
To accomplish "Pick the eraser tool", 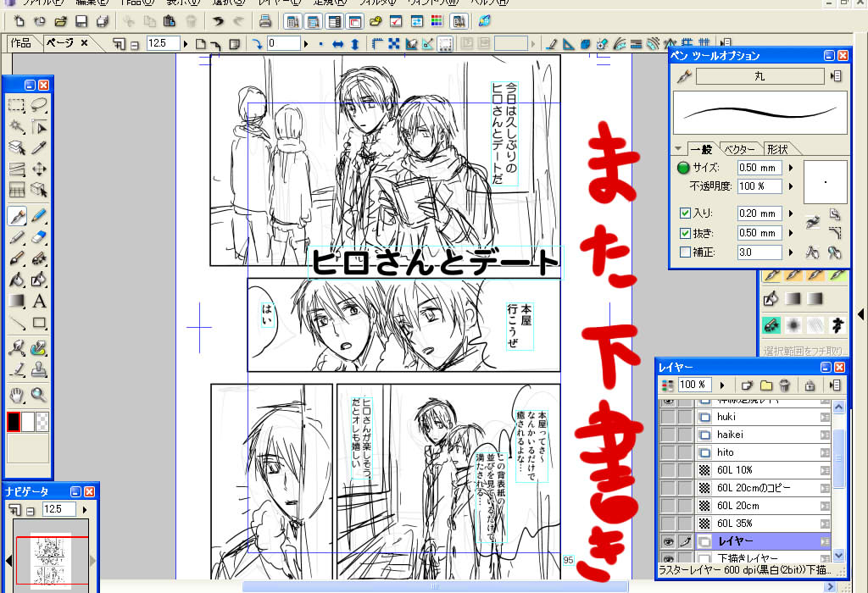I will tap(39, 237).
